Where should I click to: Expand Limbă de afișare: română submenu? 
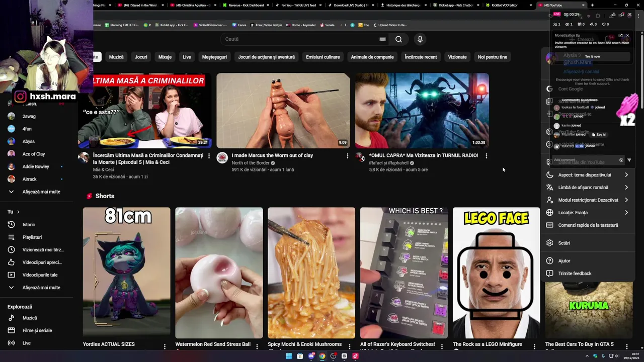(x=587, y=188)
